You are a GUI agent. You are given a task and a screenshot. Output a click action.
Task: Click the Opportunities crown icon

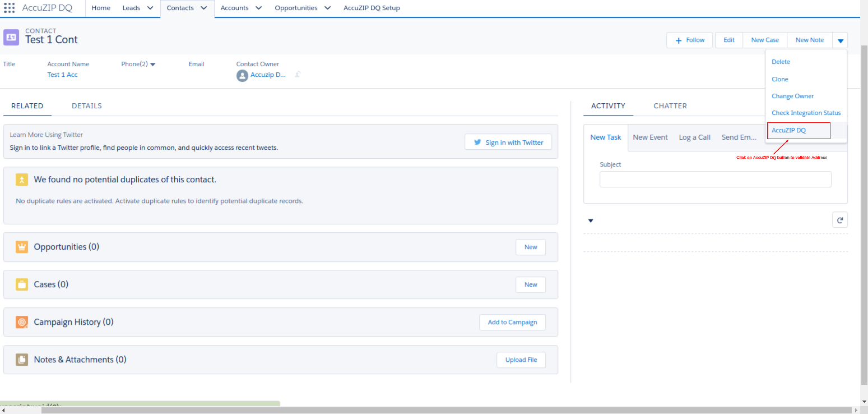coord(21,246)
